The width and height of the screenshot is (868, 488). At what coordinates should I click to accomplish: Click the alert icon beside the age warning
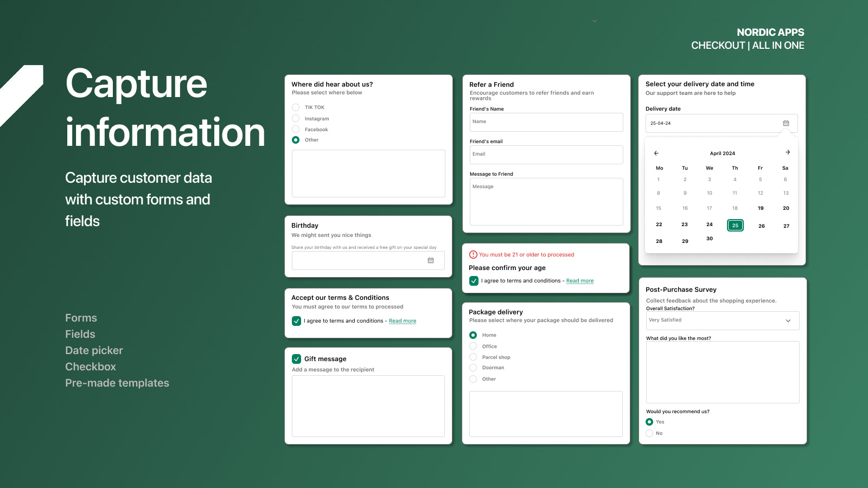coord(473,254)
